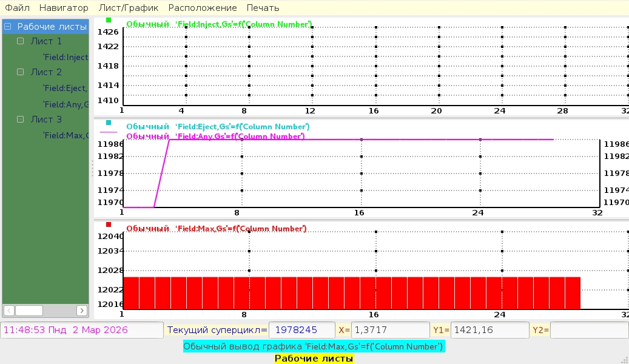The image size is (629, 364).
Task: Click the splitter handle beside navigator panel
Action: pyautogui.click(x=92, y=168)
